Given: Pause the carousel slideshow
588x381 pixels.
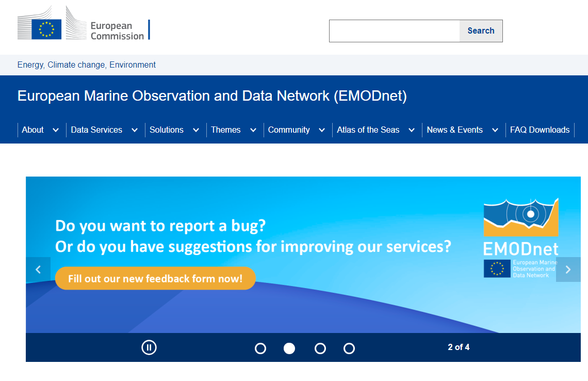Looking at the screenshot, I should click(149, 347).
